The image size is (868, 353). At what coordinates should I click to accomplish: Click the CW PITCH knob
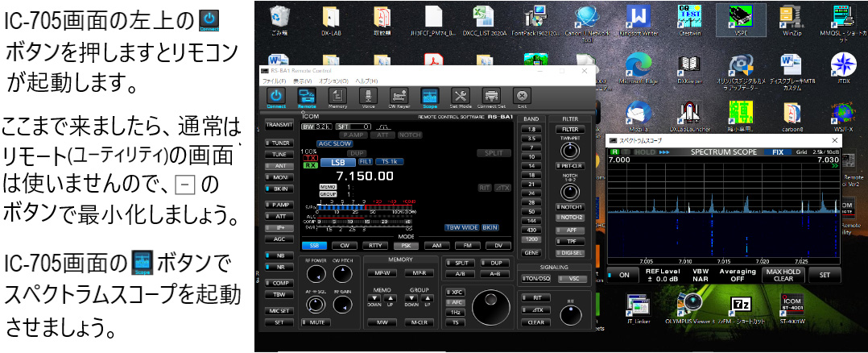pyautogui.click(x=343, y=274)
